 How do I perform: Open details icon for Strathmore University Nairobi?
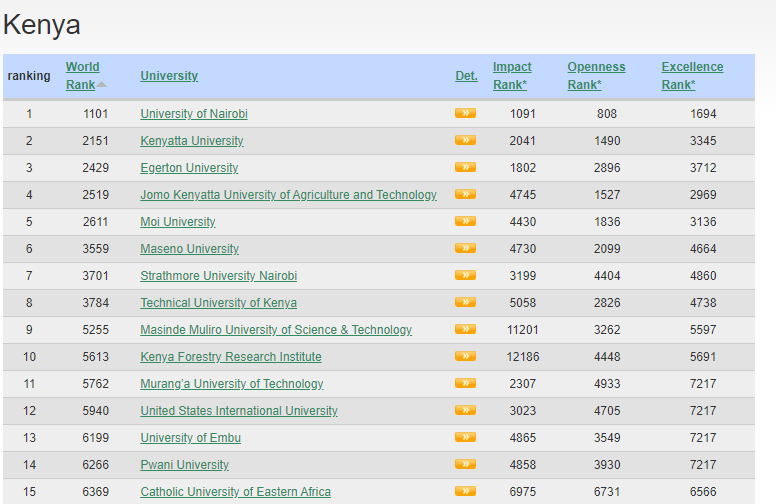[465, 275]
